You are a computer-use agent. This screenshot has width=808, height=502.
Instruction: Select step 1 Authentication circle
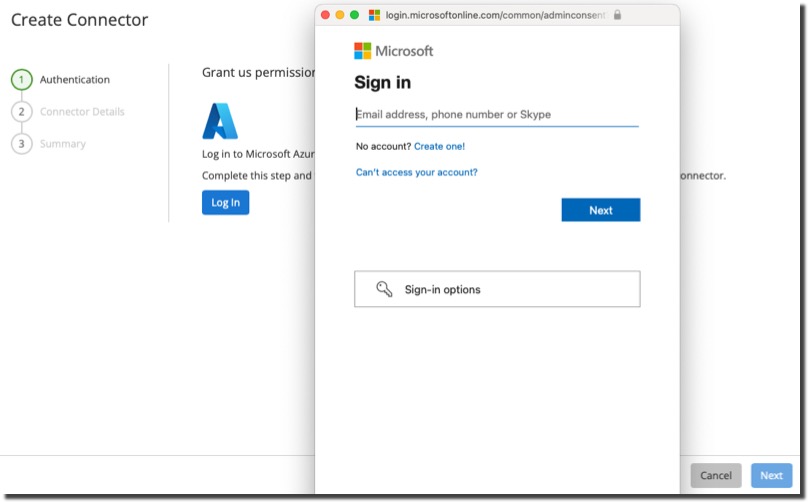click(x=22, y=80)
